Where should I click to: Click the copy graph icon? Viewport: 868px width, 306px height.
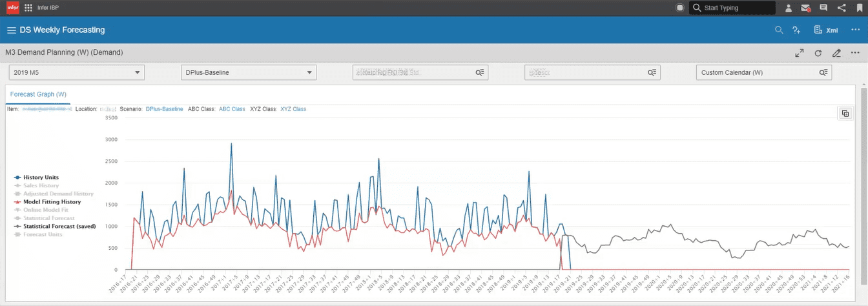[845, 114]
